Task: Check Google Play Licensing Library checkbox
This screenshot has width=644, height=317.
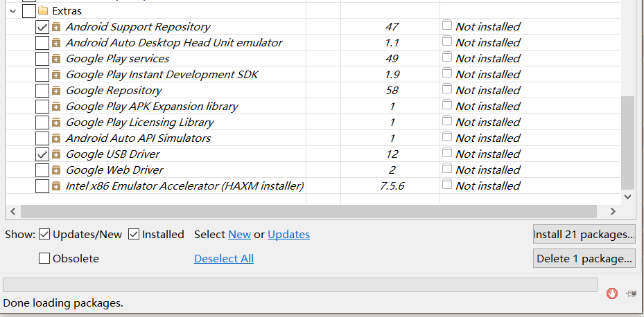Action: click(x=42, y=123)
